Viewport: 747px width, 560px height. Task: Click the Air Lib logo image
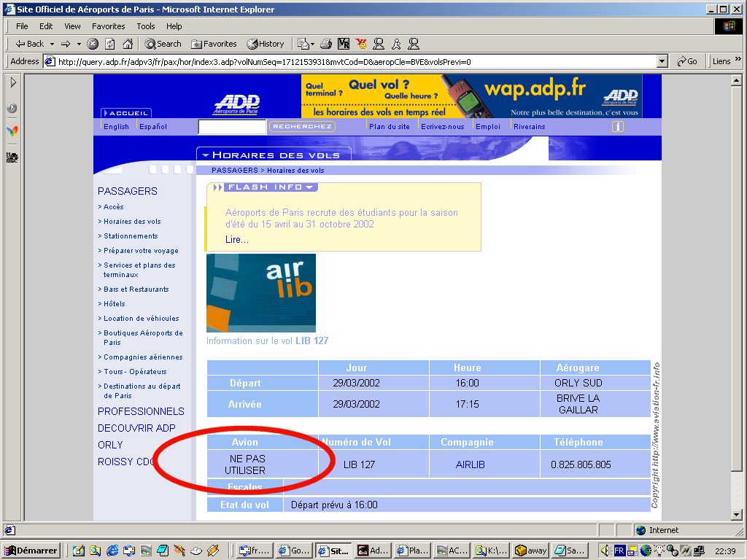pyautogui.click(x=261, y=293)
